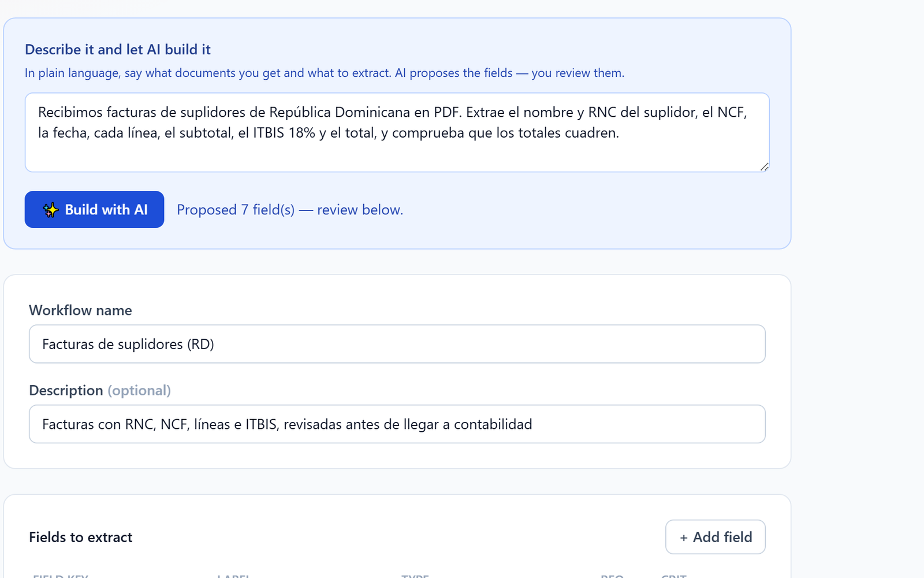The height and width of the screenshot is (578, 924).
Task: Click the Workflow name input field
Action: click(x=397, y=344)
